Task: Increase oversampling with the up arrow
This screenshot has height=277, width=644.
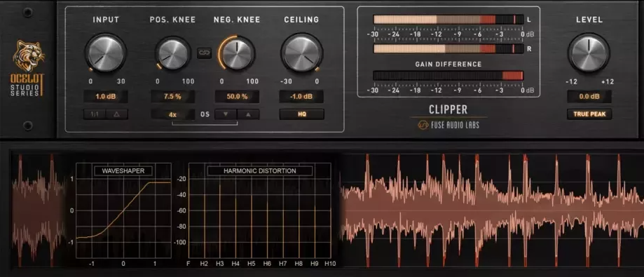Action: coord(248,114)
